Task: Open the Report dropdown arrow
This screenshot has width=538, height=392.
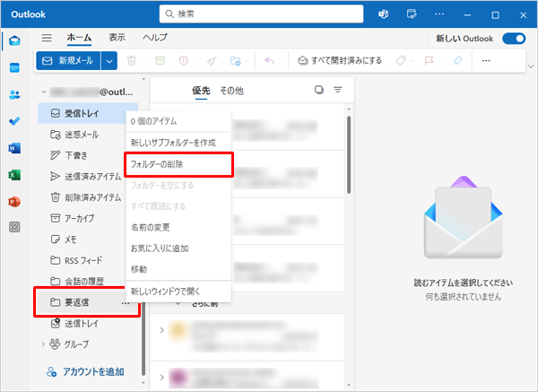Action: pos(195,61)
